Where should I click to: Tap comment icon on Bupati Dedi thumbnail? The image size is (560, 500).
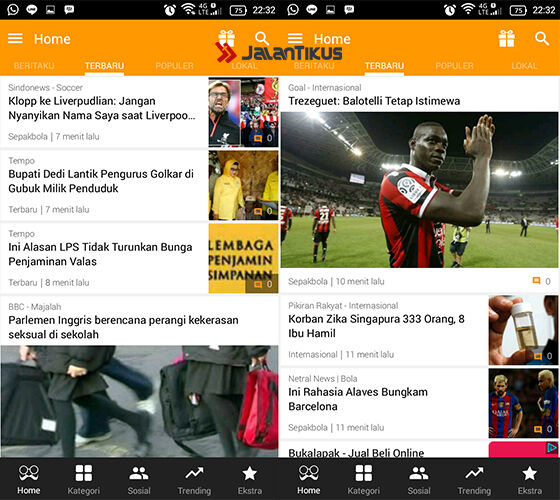click(x=258, y=211)
